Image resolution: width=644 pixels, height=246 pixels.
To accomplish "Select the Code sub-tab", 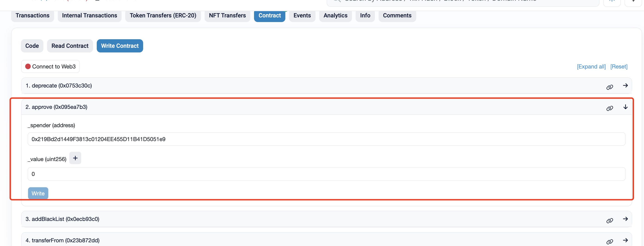I will click(x=32, y=46).
